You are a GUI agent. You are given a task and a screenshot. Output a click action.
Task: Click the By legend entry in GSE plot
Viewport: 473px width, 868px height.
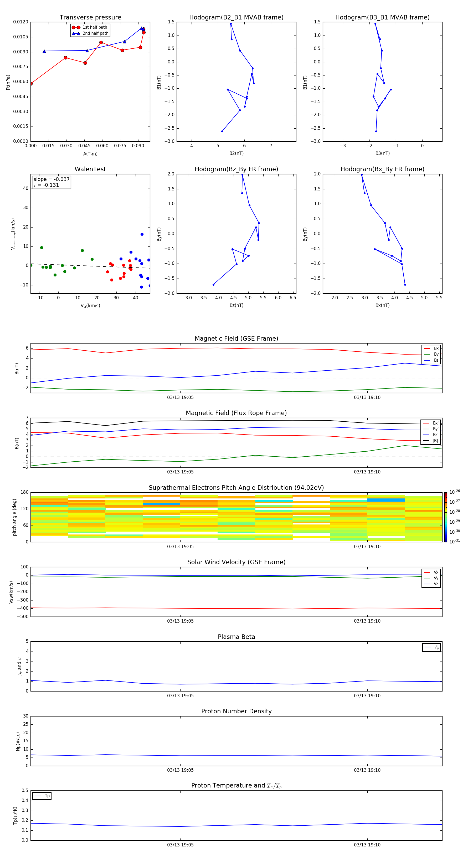[431, 354]
